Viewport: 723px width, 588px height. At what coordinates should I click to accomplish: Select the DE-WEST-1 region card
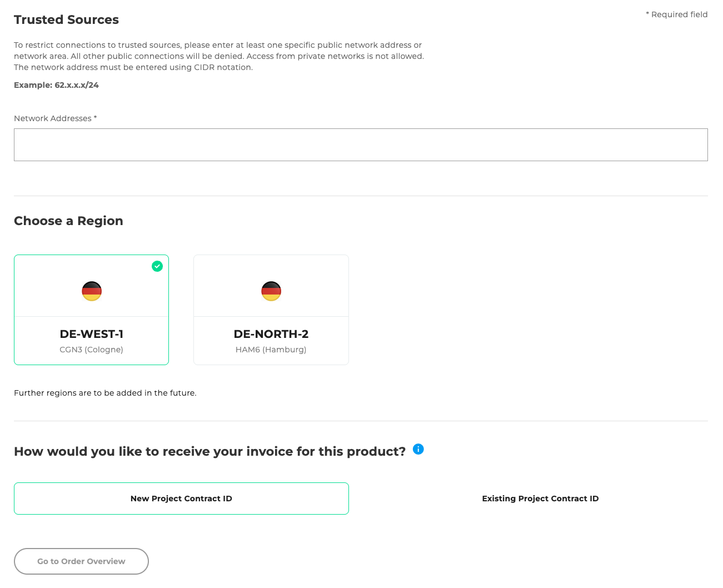coord(91,310)
